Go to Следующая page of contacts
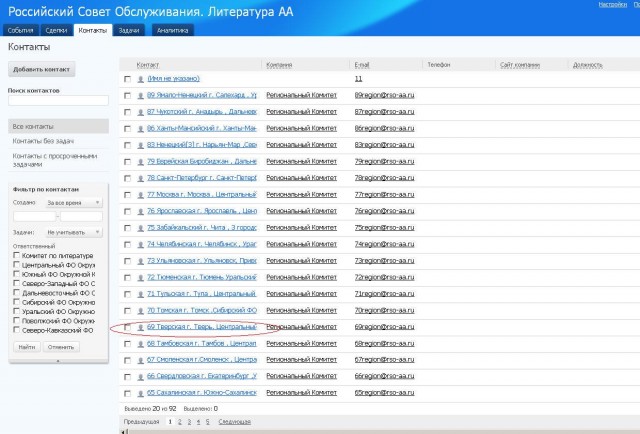This screenshot has height=434, width=640. [x=234, y=422]
